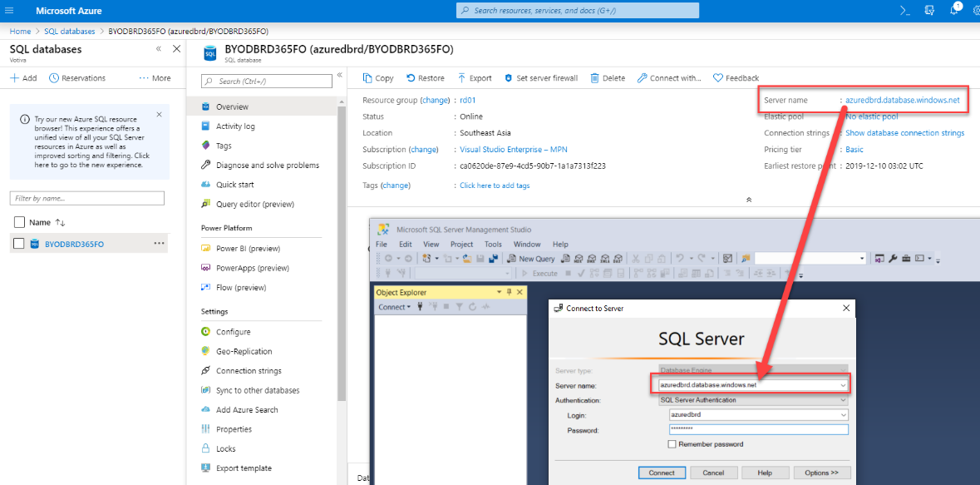
Task: Open SSMS Help menu
Action: coord(560,244)
